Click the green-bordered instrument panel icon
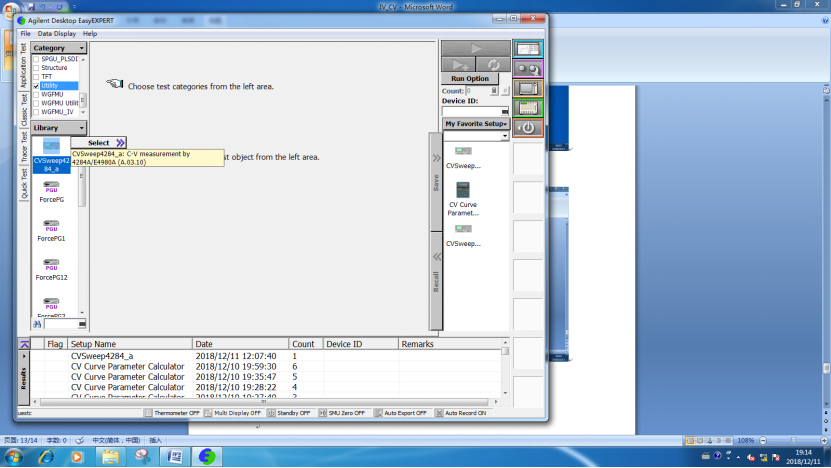 pyautogui.click(x=528, y=108)
